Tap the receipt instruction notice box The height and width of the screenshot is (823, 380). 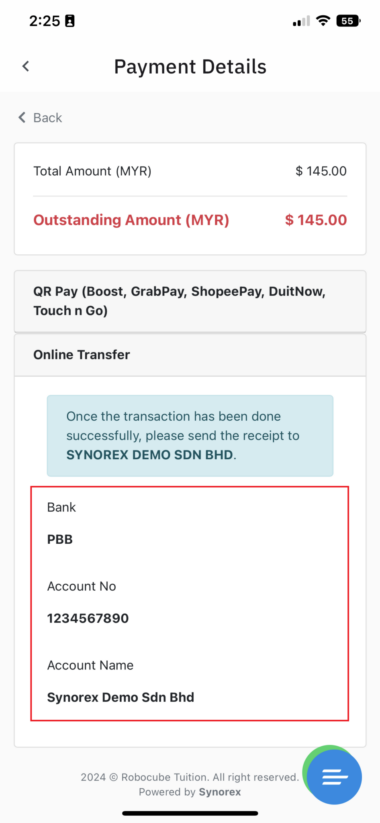[x=190, y=436]
